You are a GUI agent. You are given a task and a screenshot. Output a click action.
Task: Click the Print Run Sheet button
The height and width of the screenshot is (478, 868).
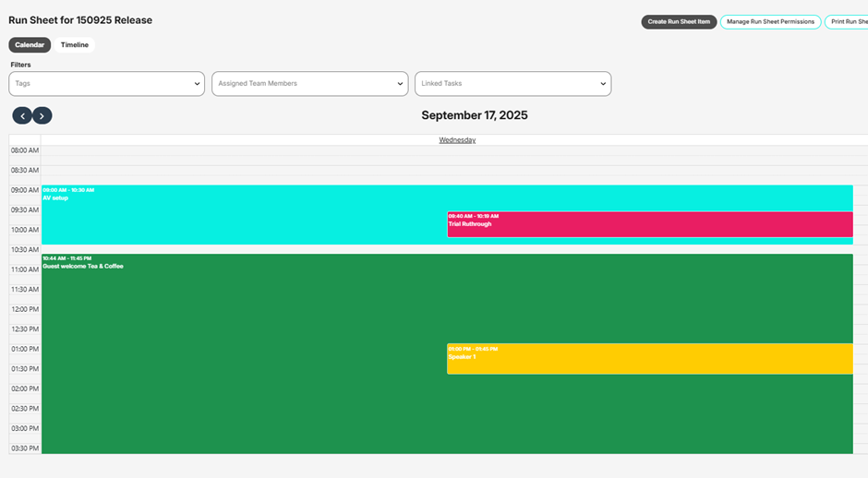click(848, 21)
